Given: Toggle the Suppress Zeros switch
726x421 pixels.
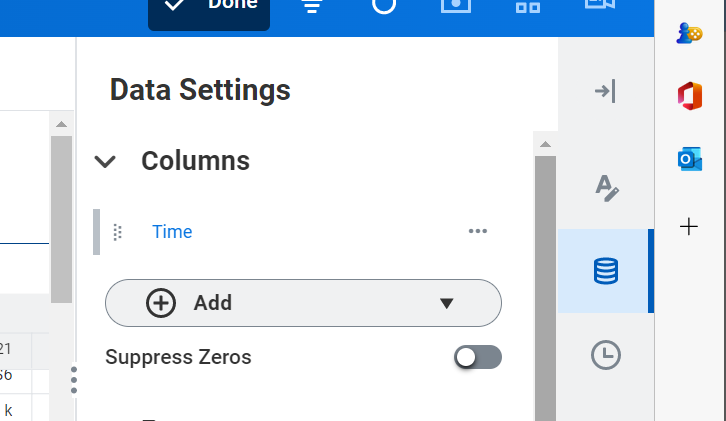Looking at the screenshot, I should (x=477, y=357).
